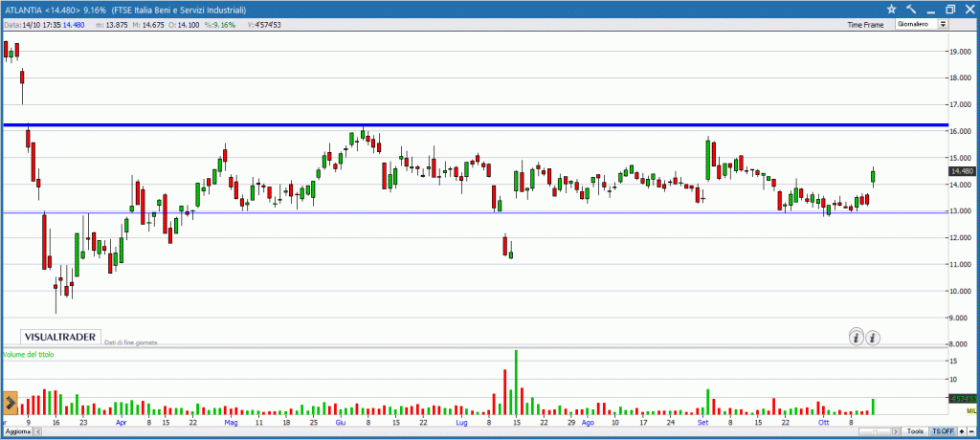Click the last green candlestick at 14.480
Screen dimensions: 980x440
(x=873, y=177)
